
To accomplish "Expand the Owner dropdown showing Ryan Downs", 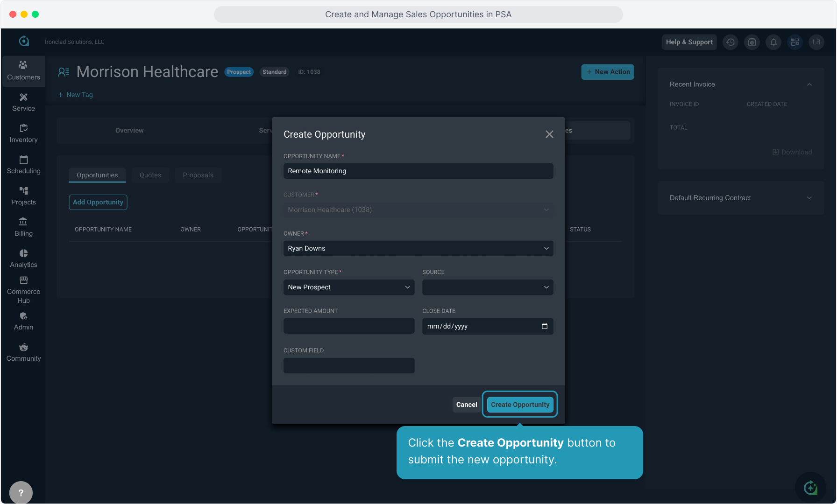I will [x=418, y=248].
